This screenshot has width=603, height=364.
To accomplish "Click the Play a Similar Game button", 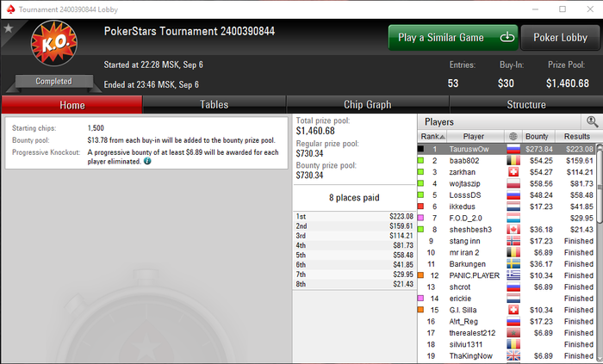I will point(453,37).
